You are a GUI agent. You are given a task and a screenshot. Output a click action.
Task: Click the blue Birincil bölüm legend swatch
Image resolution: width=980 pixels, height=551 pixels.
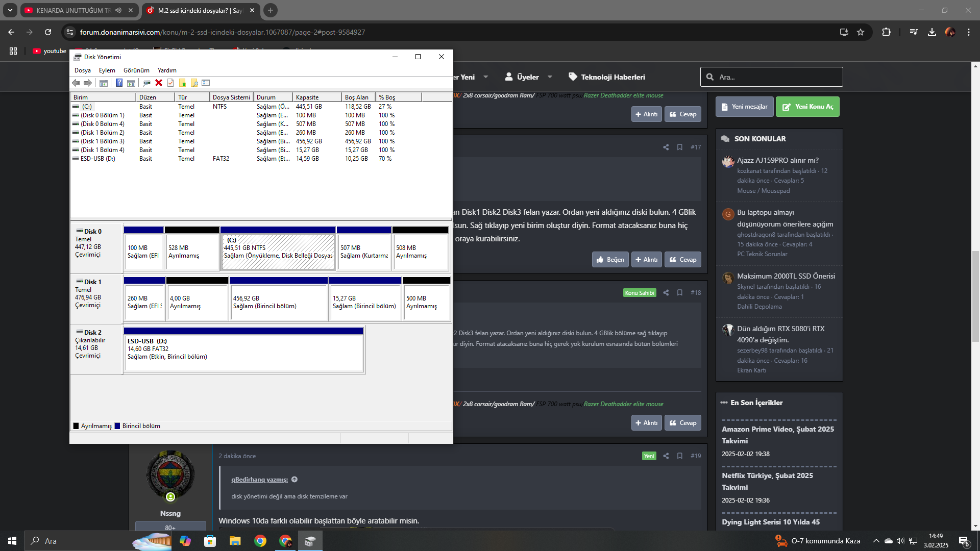pos(117,426)
